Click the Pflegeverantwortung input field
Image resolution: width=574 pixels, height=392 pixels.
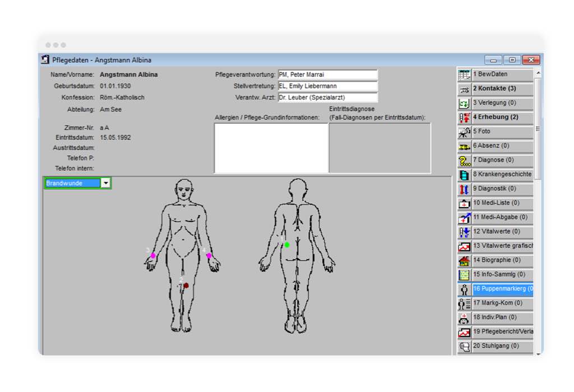pyautogui.click(x=327, y=74)
